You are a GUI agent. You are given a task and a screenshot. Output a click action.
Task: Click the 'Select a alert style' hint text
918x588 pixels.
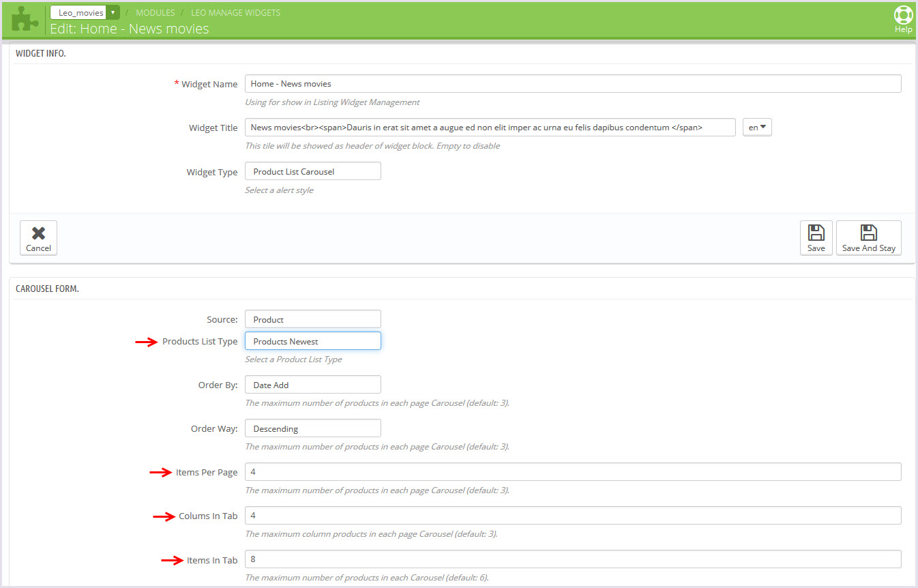click(279, 190)
